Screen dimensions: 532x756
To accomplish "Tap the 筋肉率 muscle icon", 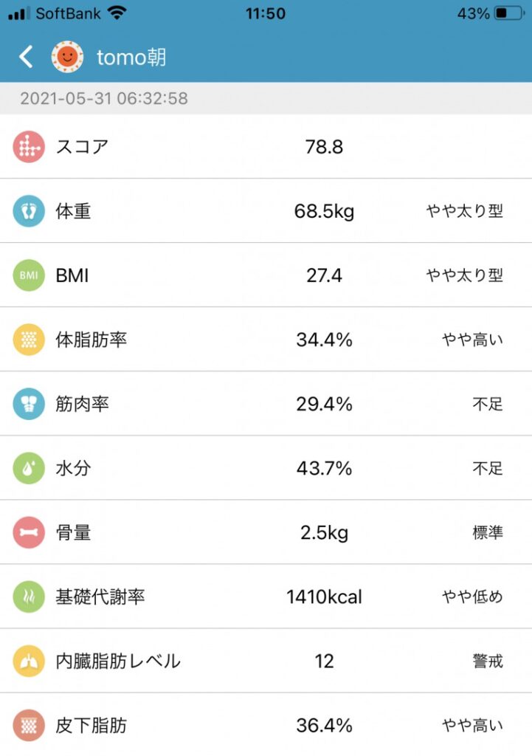I will 29,404.
